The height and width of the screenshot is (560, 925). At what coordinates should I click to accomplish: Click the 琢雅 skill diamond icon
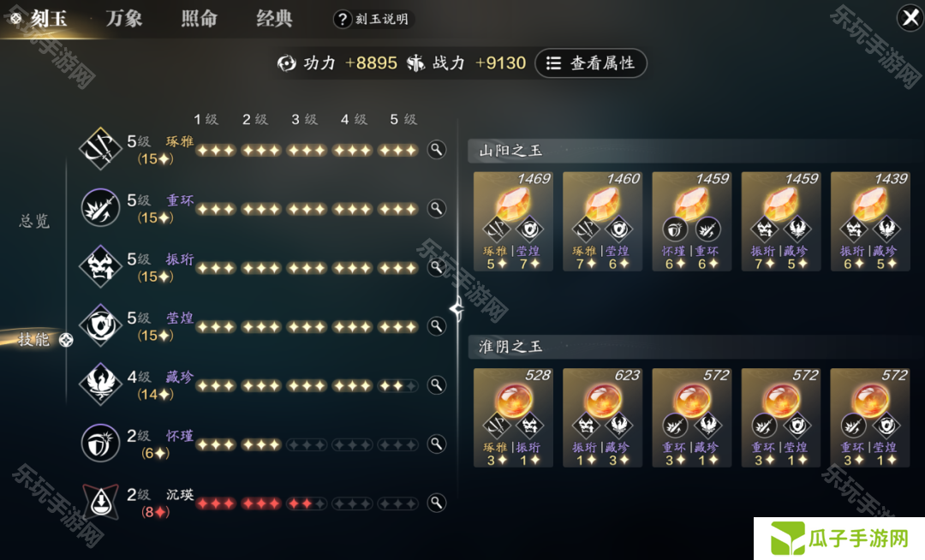(100, 148)
